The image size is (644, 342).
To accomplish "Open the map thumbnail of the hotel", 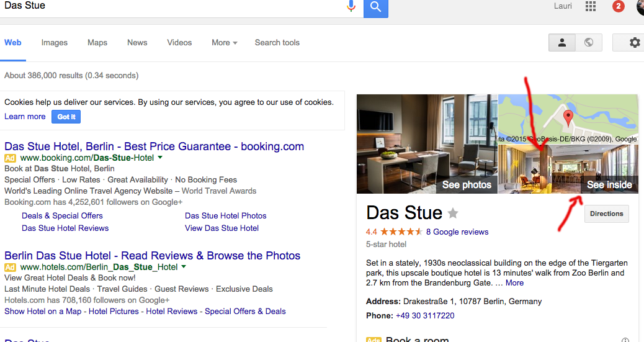I will 568,119.
